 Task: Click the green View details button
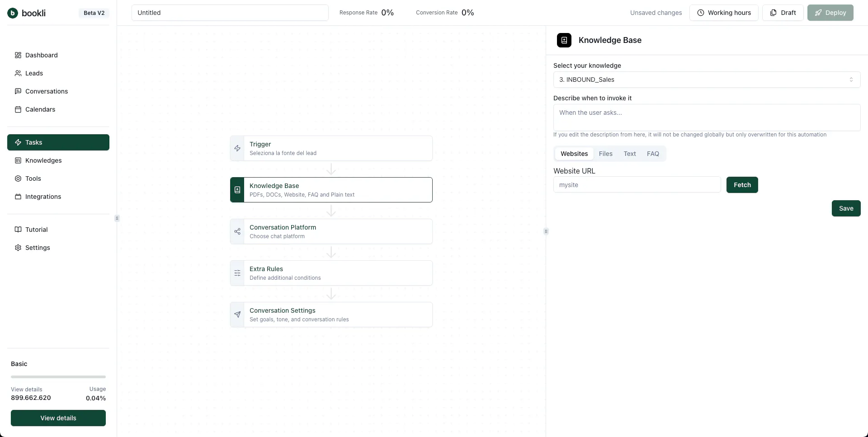[58, 418]
